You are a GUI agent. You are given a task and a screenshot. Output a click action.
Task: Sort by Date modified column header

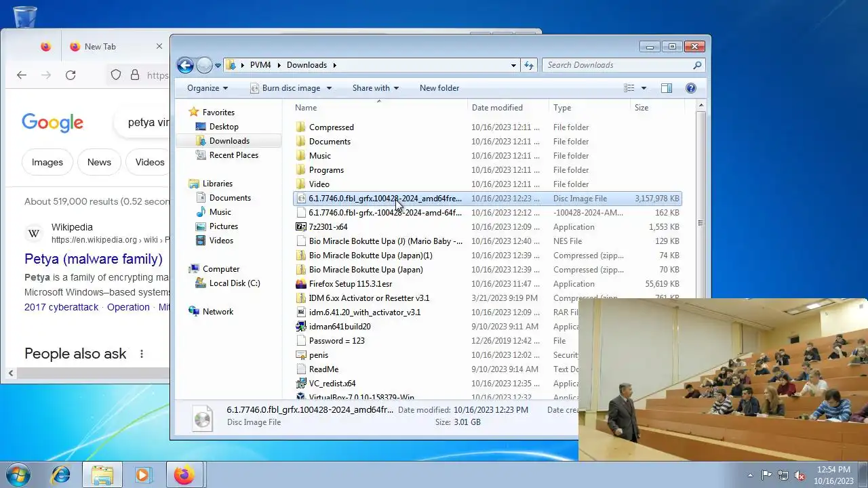pos(507,108)
